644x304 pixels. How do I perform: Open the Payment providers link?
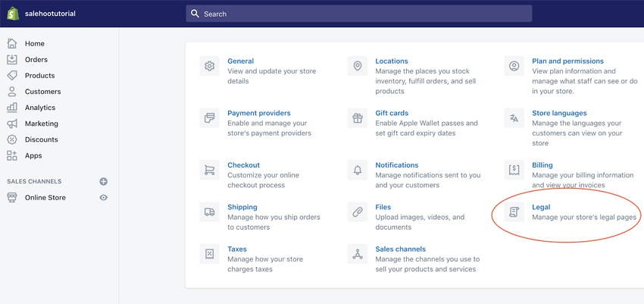258,113
